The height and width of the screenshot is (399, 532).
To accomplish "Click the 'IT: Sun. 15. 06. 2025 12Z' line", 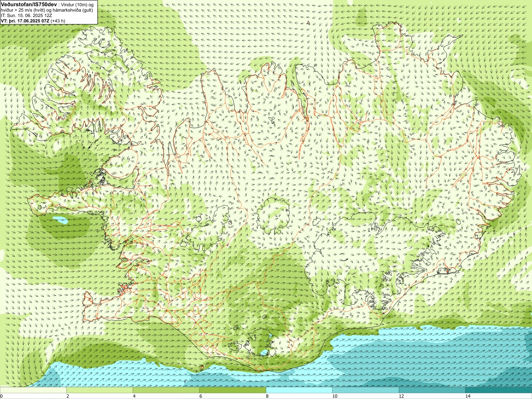I will [27, 15].
